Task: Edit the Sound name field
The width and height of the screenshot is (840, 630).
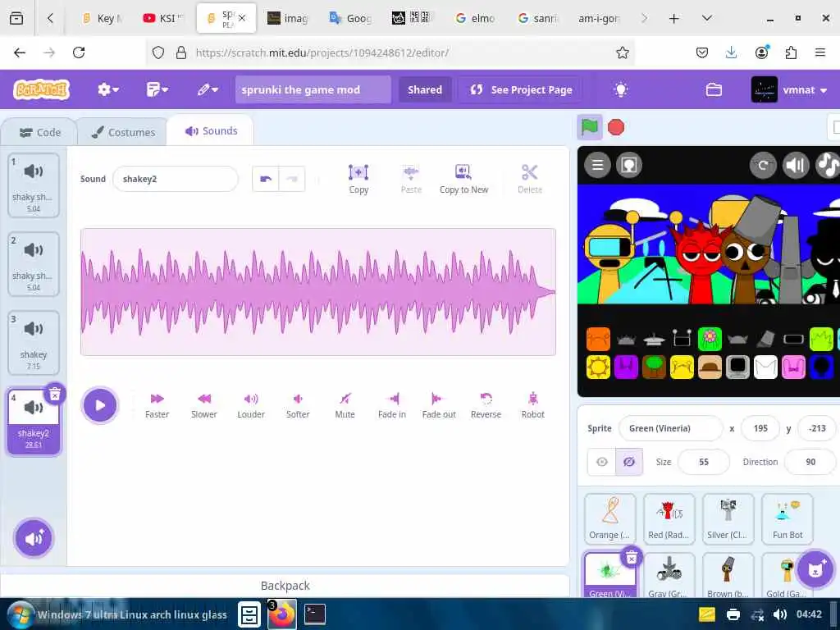Action: tap(176, 179)
